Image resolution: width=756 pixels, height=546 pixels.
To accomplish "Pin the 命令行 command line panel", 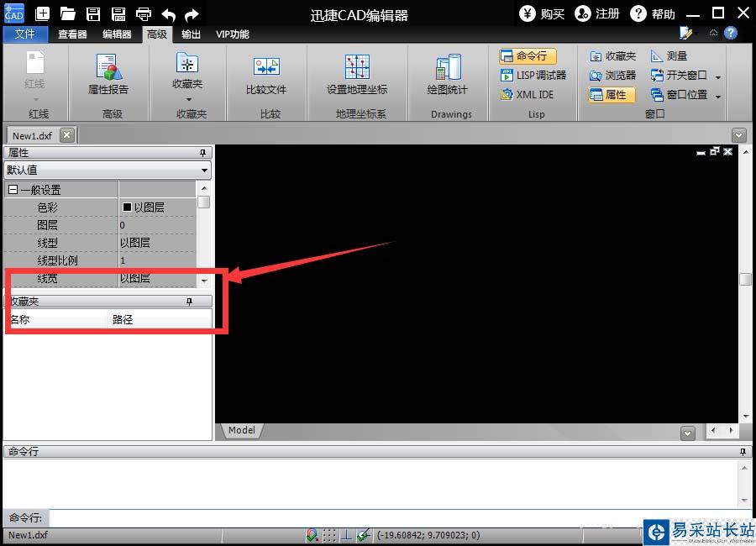I will (x=743, y=452).
